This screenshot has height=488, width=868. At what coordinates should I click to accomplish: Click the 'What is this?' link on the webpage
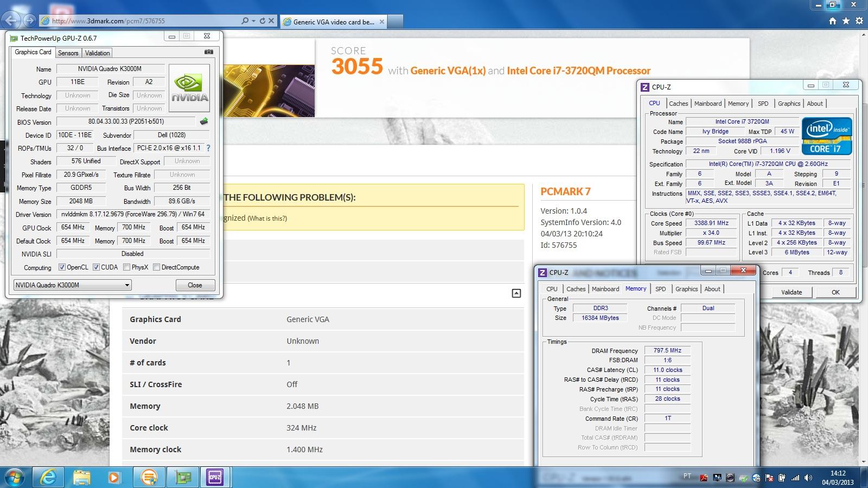pos(267,219)
